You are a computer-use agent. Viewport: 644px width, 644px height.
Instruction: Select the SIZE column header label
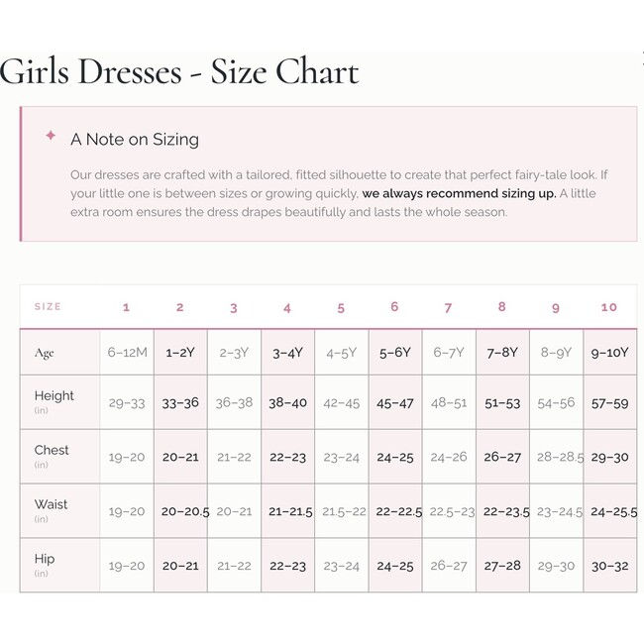click(x=48, y=307)
